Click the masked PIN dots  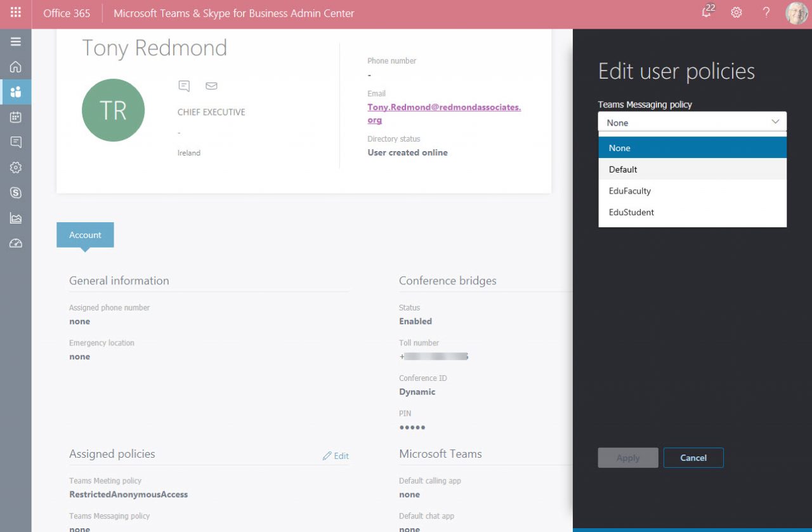[x=412, y=427]
